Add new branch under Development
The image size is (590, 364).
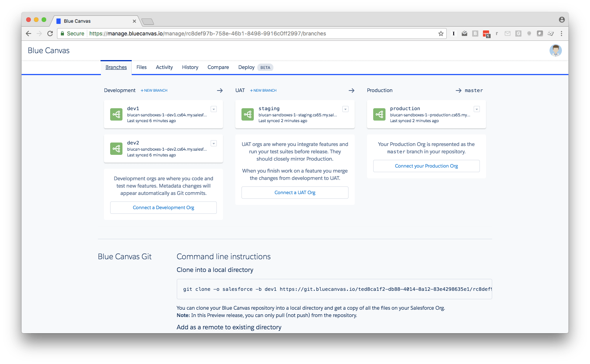(154, 91)
